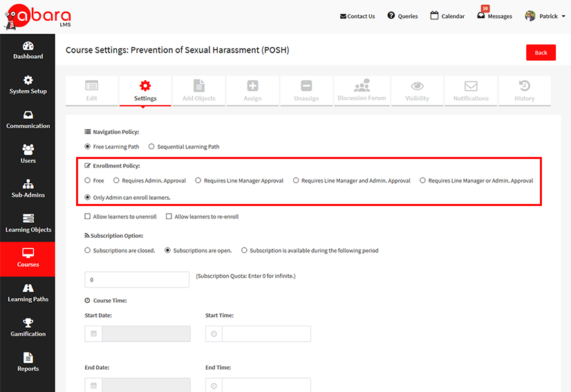Open the Assign tab
The width and height of the screenshot is (571, 392).
point(253,91)
